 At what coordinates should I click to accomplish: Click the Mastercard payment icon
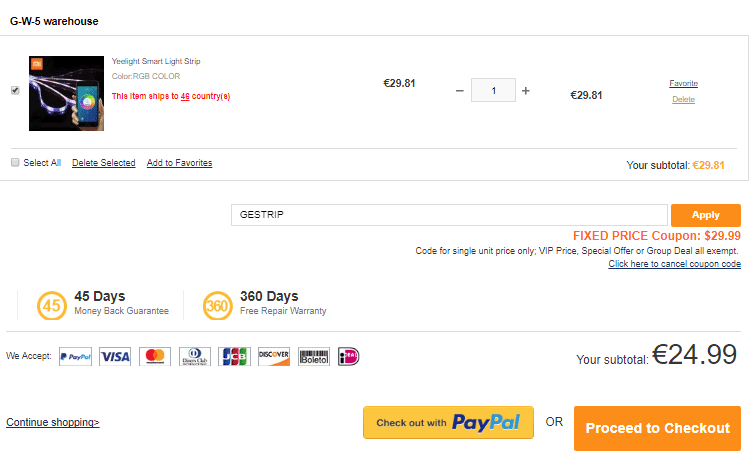pos(154,356)
